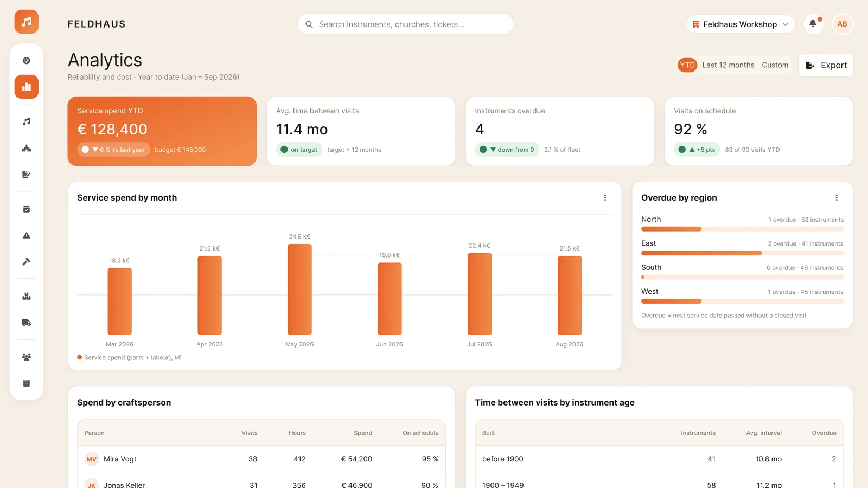The height and width of the screenshot is (488, 868).
Task: Click the West region overdue progress bar
Action: click(742, 301)
